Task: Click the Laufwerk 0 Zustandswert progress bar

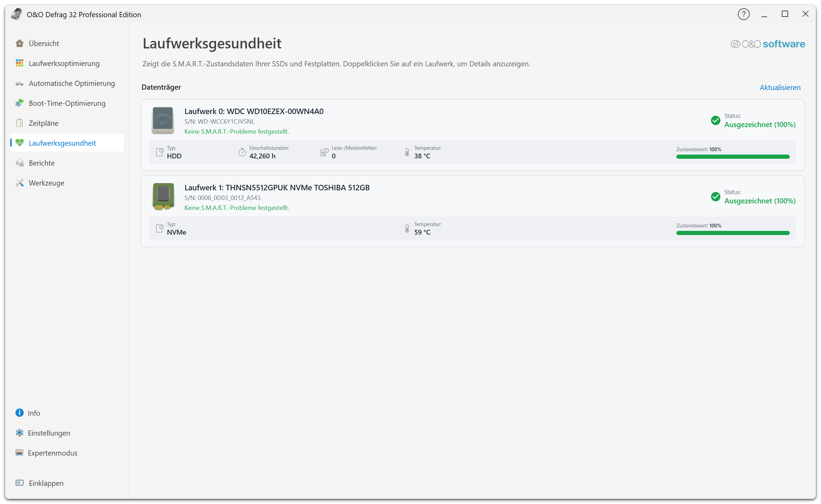Action: [733, 157]
